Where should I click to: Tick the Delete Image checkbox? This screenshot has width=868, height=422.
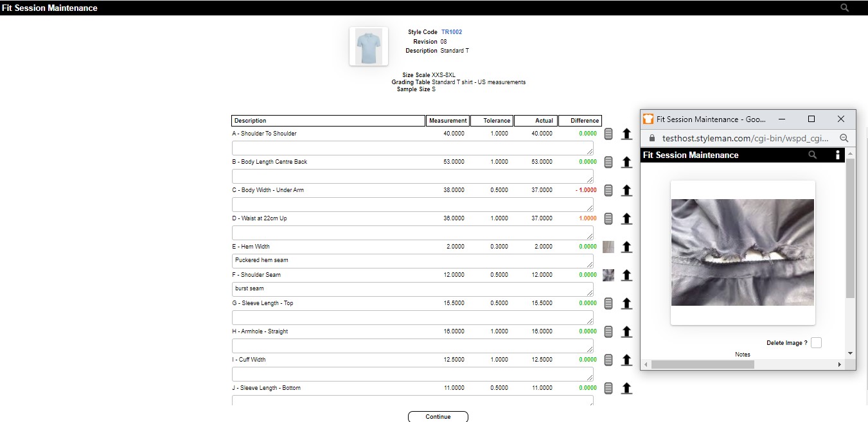coord(816,342)
